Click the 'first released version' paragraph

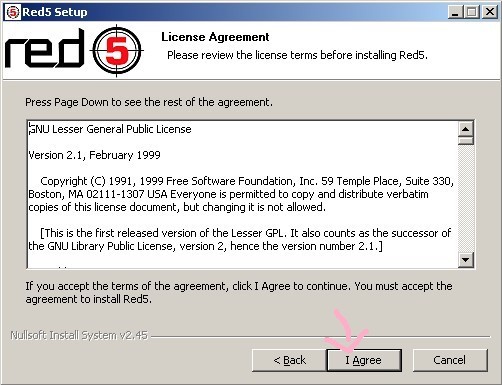[240, 239]
